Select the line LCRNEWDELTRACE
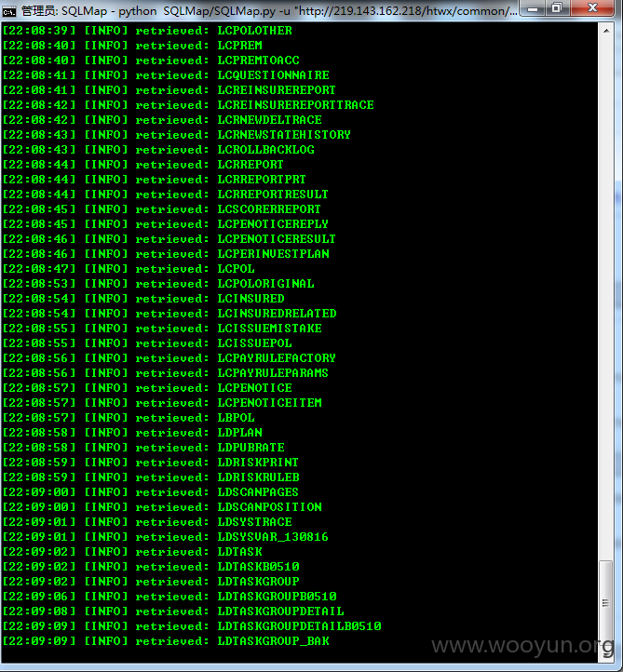The height and width of the screenshot is (672, 623). [x=162, y=120]
